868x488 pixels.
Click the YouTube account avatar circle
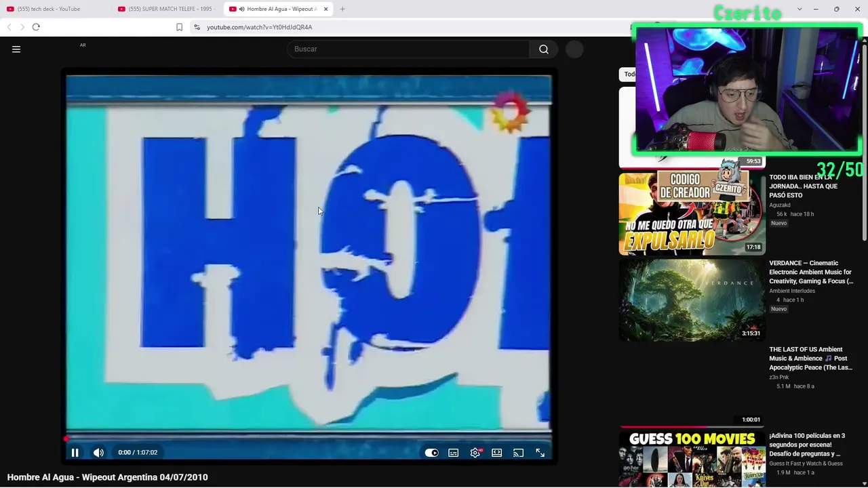click(574, 49)
